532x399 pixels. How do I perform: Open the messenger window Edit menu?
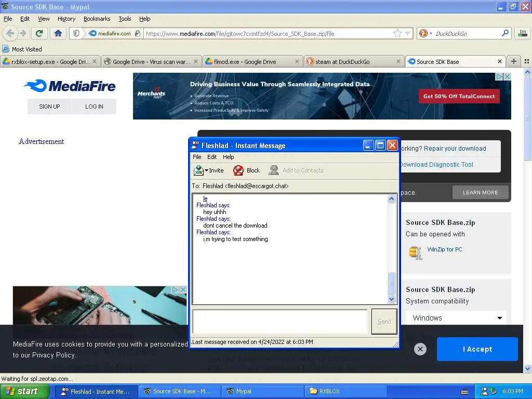pyautogui.click(x=212, y=157)
